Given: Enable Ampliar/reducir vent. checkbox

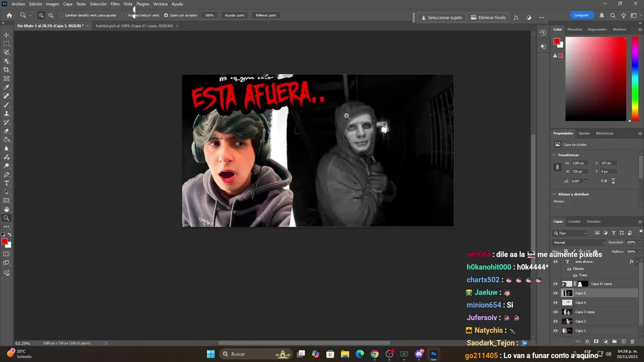Looking at the screenshot, I should pyautogui.click(x=124, y=15).
